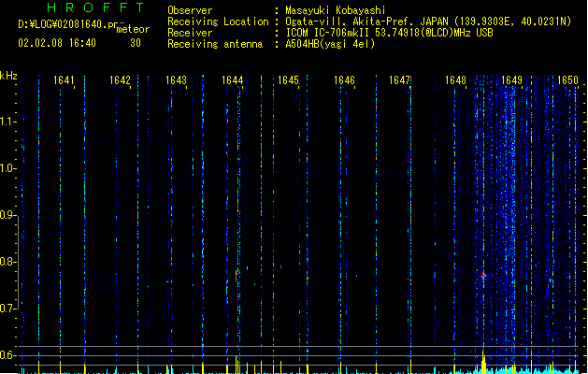Jump to time marker 1647
Screen dimensions: 588x374
400,80
